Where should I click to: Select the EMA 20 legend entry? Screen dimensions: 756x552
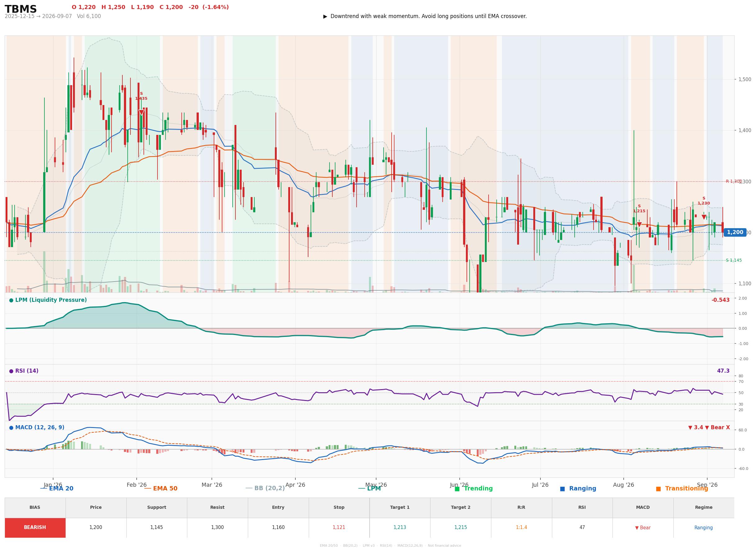(57, 489)
